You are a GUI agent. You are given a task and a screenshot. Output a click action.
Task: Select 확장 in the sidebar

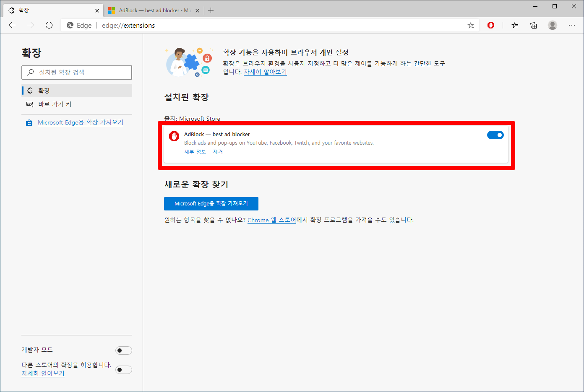point(77,91)
